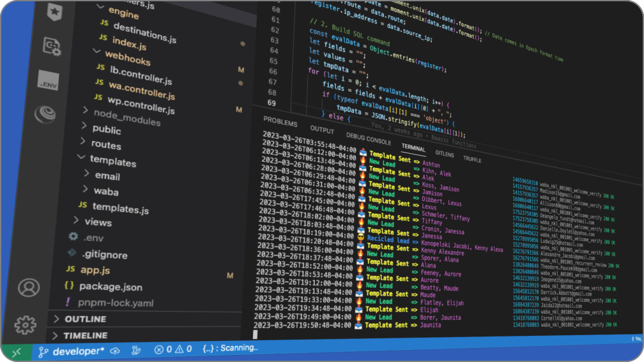Click line number 69 in the editor gutter
644x362 pixels.
tap(272, 103)
